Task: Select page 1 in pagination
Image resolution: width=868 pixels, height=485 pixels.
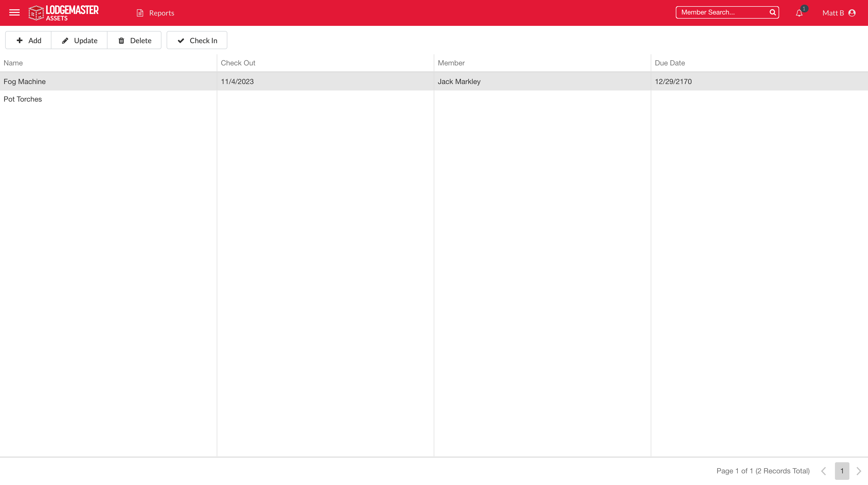Action: pos(842,471)
